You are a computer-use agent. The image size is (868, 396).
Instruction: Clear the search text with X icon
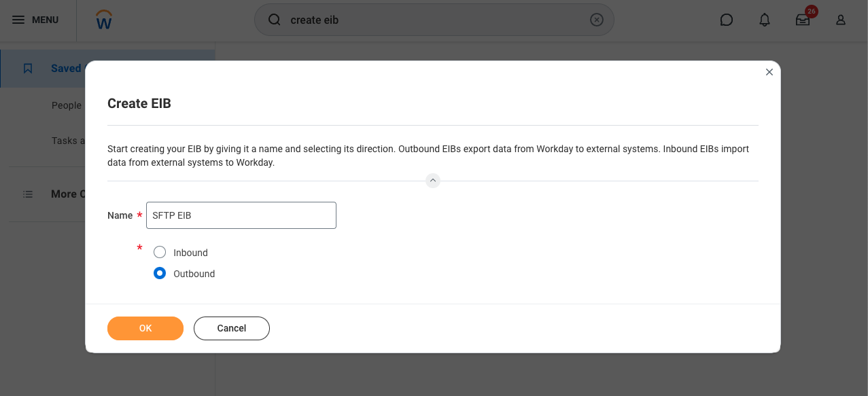coord(596,20)
